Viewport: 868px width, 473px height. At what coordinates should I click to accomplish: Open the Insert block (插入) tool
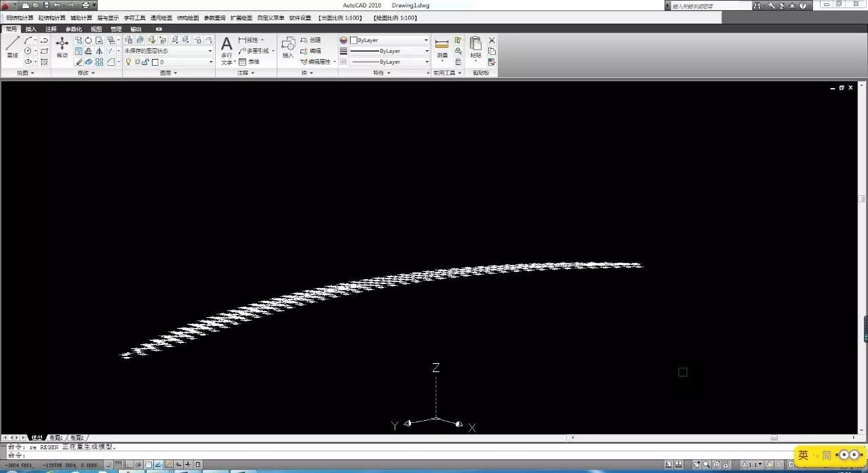pos(288,47)
